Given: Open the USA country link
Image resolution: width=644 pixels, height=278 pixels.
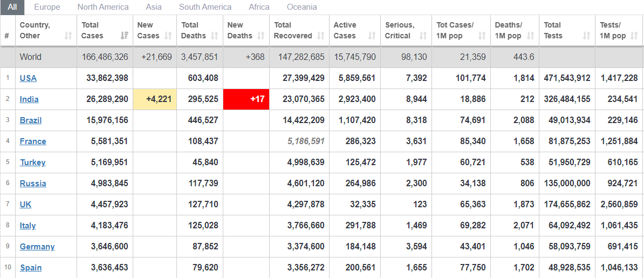Looking at the screenshot, I should tap(28, 78).
